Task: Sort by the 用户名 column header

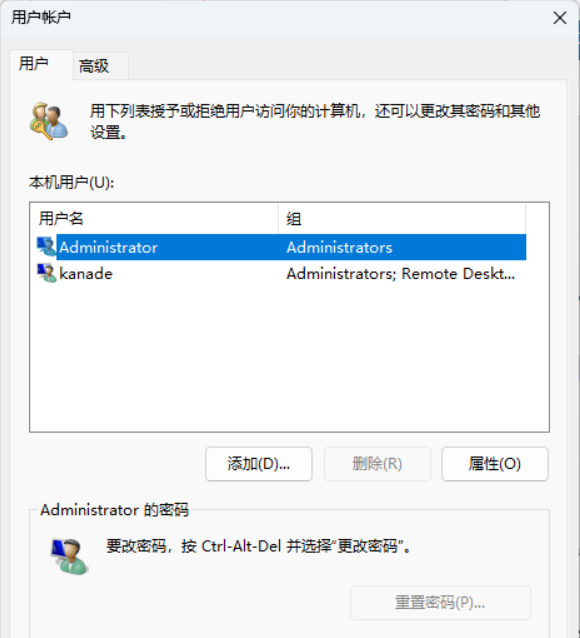Action: tap(155, 219)
